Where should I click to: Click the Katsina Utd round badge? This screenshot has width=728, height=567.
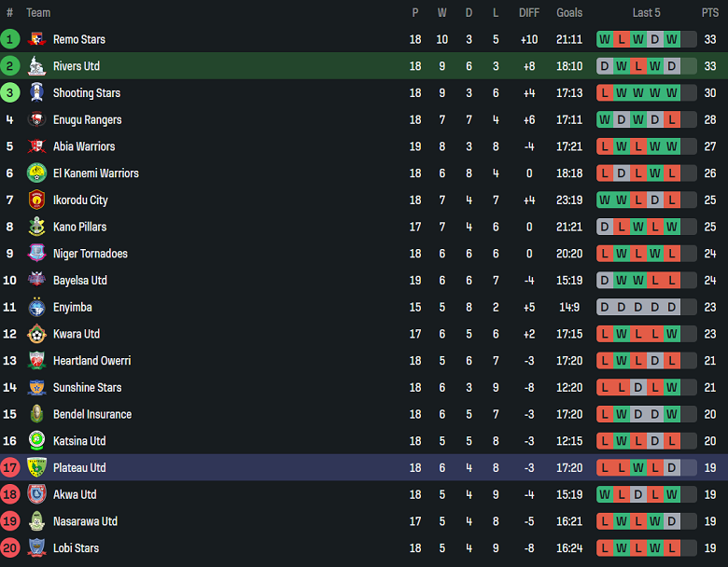point(36,441)
